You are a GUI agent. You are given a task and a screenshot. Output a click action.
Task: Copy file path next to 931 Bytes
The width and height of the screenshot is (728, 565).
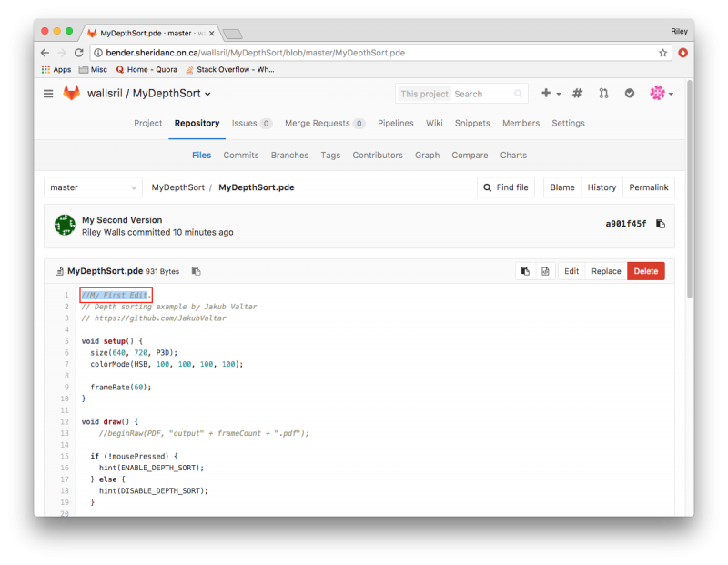click(x=196, y=271)
